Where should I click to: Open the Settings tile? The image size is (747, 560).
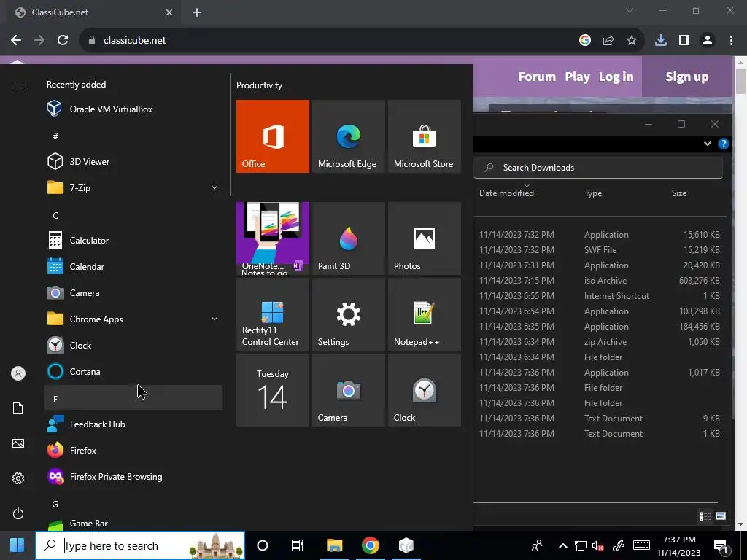click(x=348, y=314)
